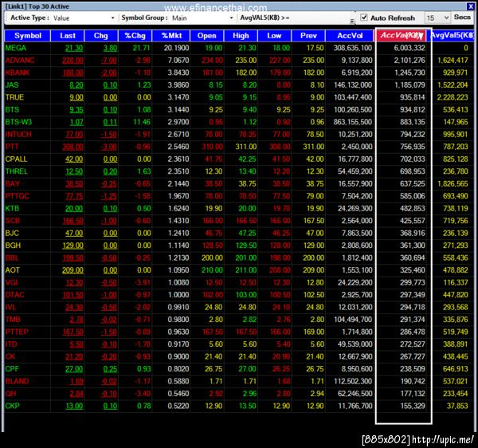
Task: Select the BTS symbol
Action: tap(12, 110)
